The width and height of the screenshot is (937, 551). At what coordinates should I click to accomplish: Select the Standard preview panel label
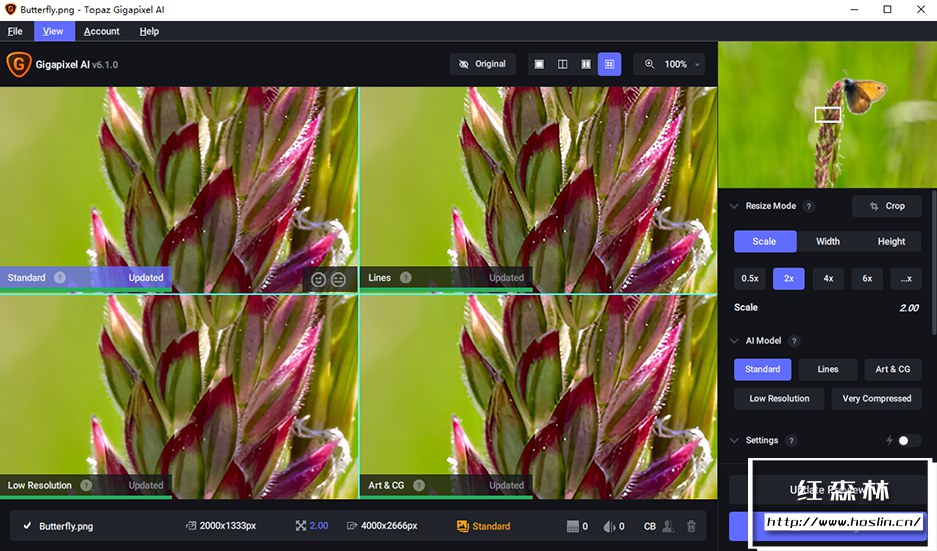(26, 278)
